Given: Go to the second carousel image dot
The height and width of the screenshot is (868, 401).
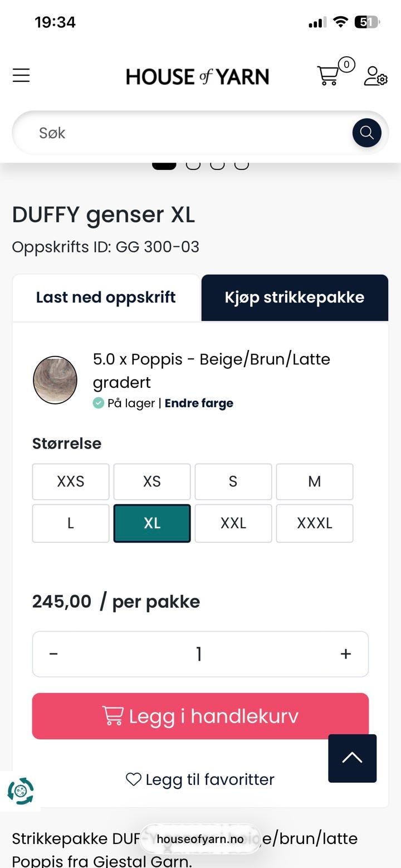Looking at the screenshot, I should 193,165.
